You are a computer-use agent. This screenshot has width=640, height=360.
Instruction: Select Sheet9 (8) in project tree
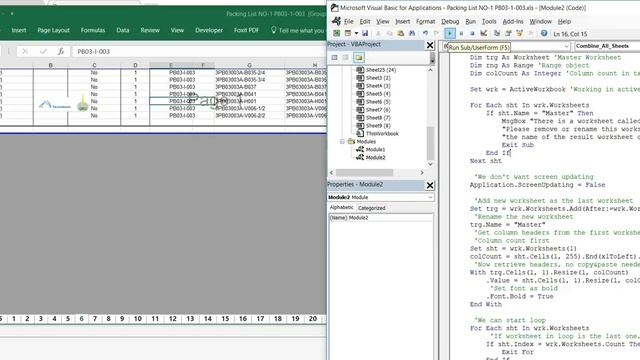pos(378,126)
